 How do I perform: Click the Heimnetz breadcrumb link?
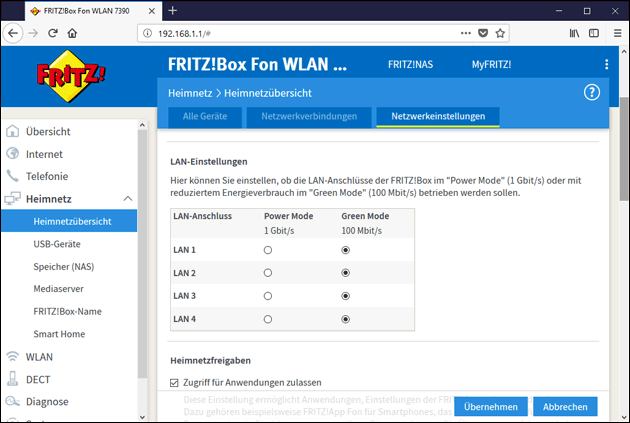(190, 93)
